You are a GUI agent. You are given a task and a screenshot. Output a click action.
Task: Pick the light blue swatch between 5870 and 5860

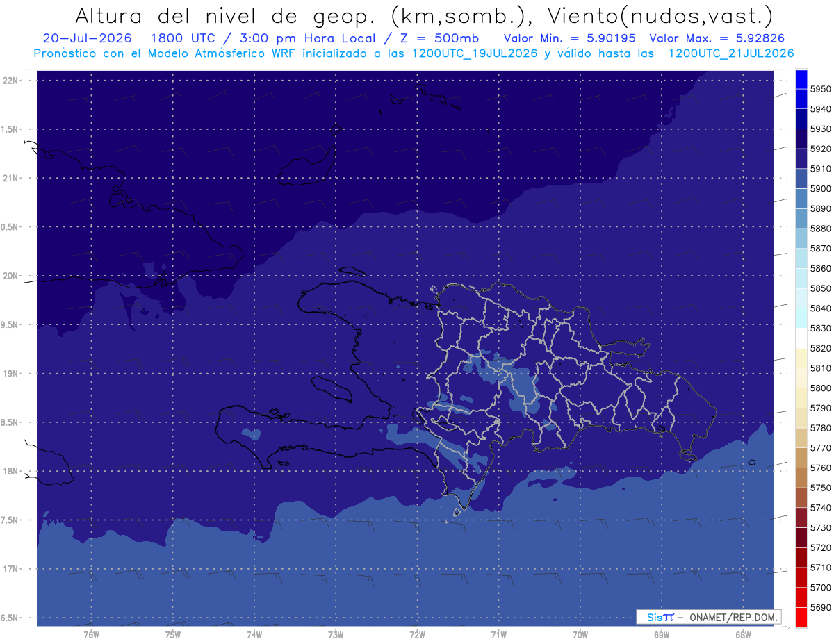pos(801,258)
